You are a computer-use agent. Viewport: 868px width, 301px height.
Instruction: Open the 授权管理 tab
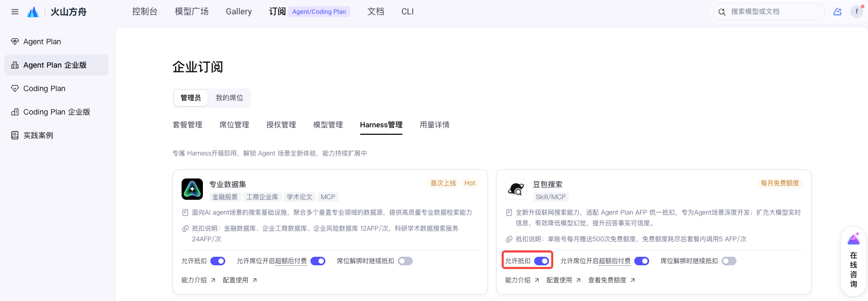281,125
